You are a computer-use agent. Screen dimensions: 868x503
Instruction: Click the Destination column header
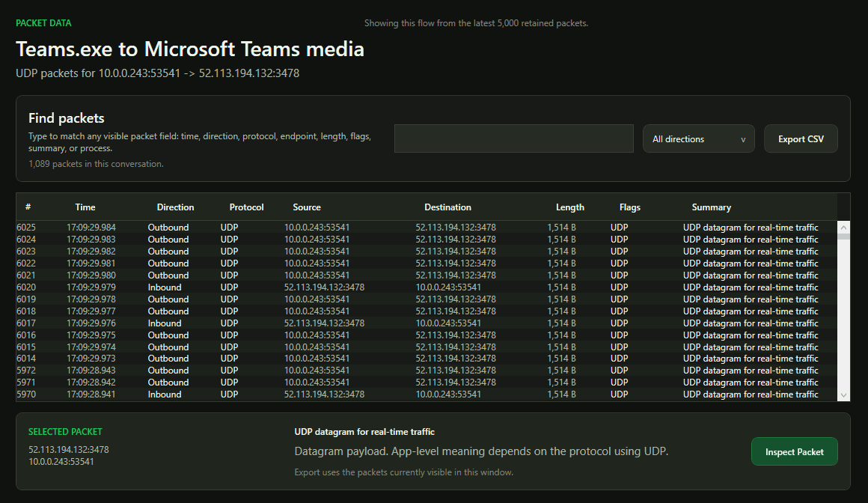447,207
